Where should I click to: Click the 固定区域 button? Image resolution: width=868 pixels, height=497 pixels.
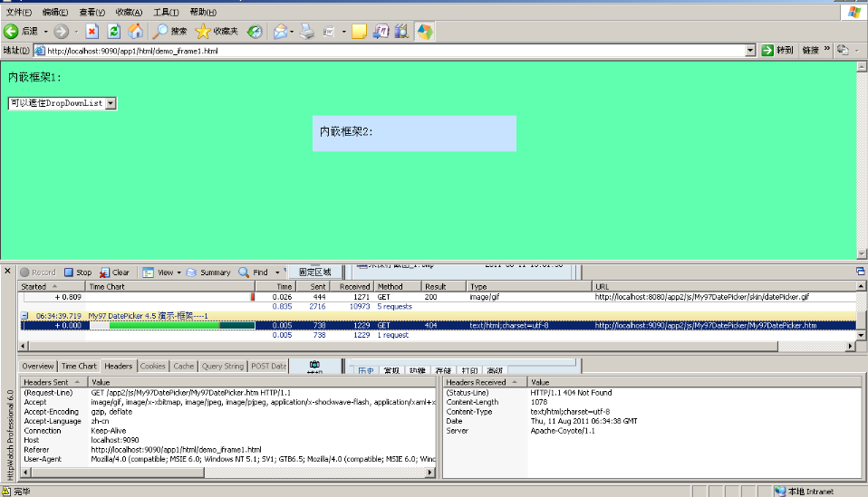315,272
